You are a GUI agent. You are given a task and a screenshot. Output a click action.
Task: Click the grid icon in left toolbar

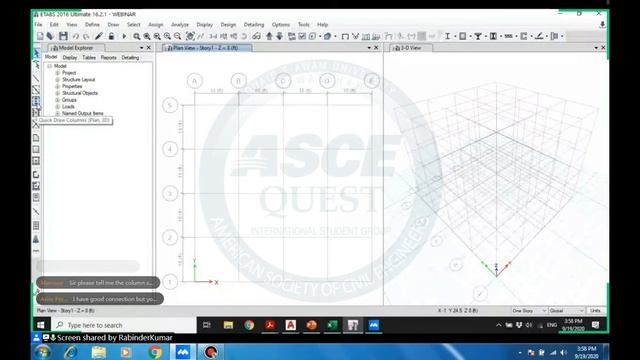(36, 225)
